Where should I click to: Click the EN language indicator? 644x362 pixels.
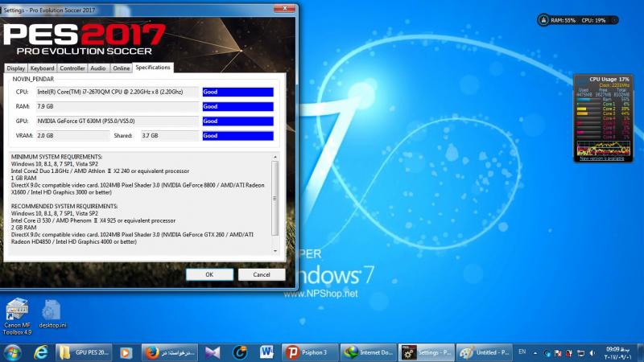pos(522,352)
